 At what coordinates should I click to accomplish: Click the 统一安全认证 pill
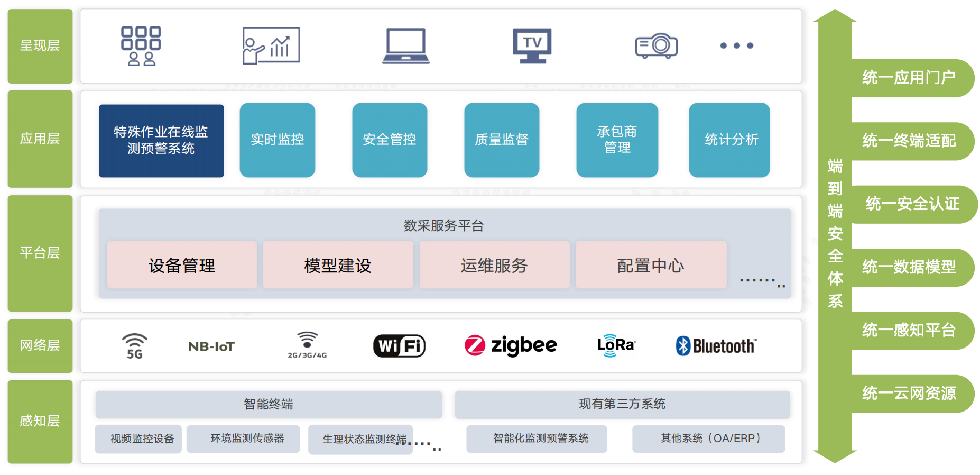coord(912,204)
